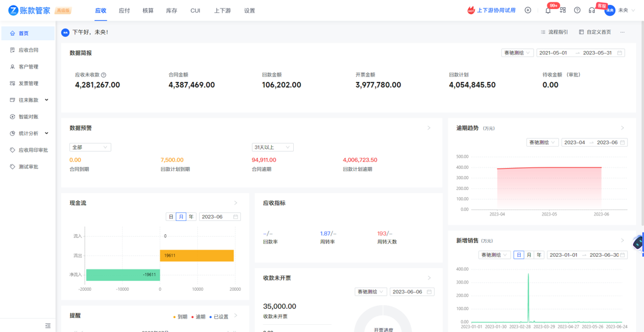Open calendar icon in 逾期趋势 range picker

[x=622, y=142]
